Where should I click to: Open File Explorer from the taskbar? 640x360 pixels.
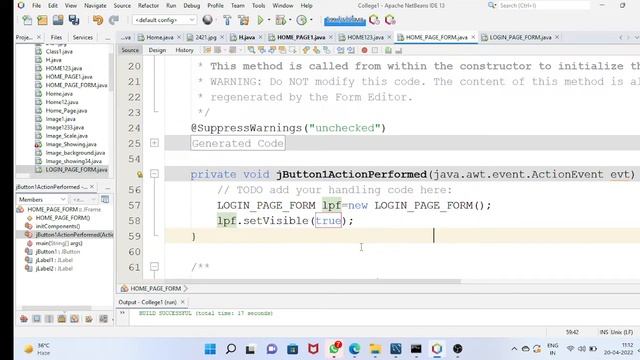tap(375, 349)
